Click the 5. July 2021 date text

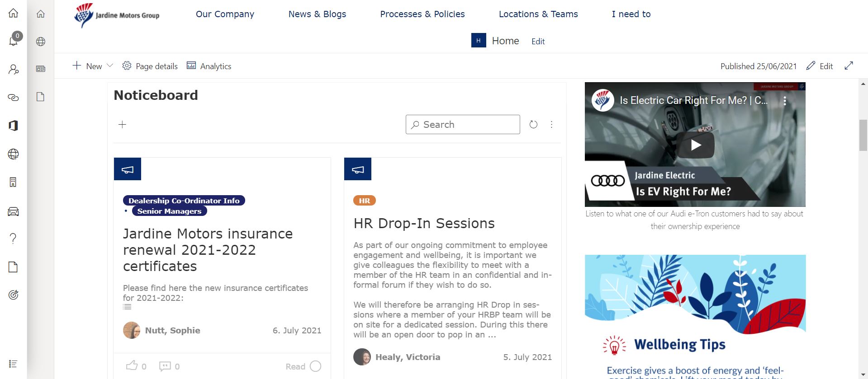tap(527, 357)
